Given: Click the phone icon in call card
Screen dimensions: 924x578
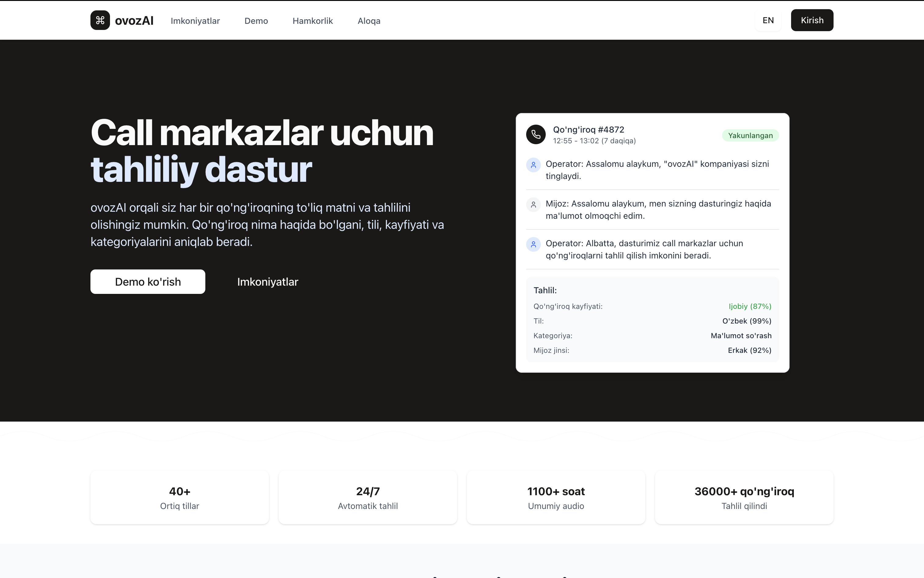Looking at the screenshot, I should click(536, 134).
